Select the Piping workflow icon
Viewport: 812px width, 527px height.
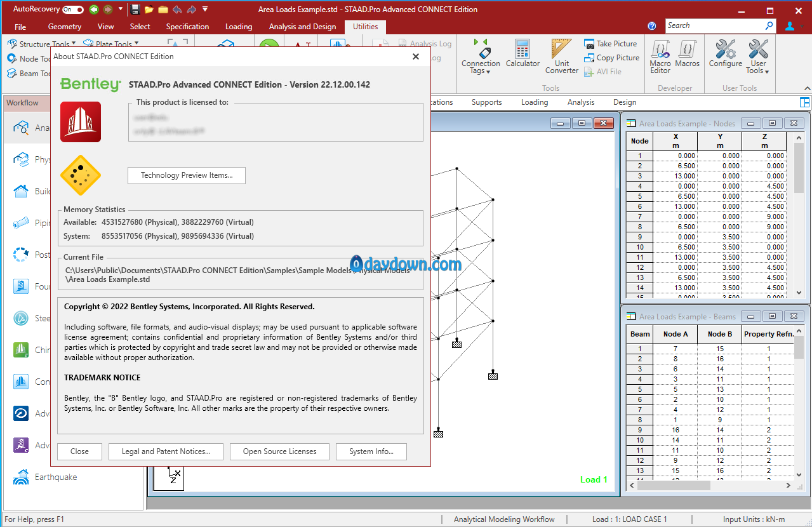tap(22, 223)
